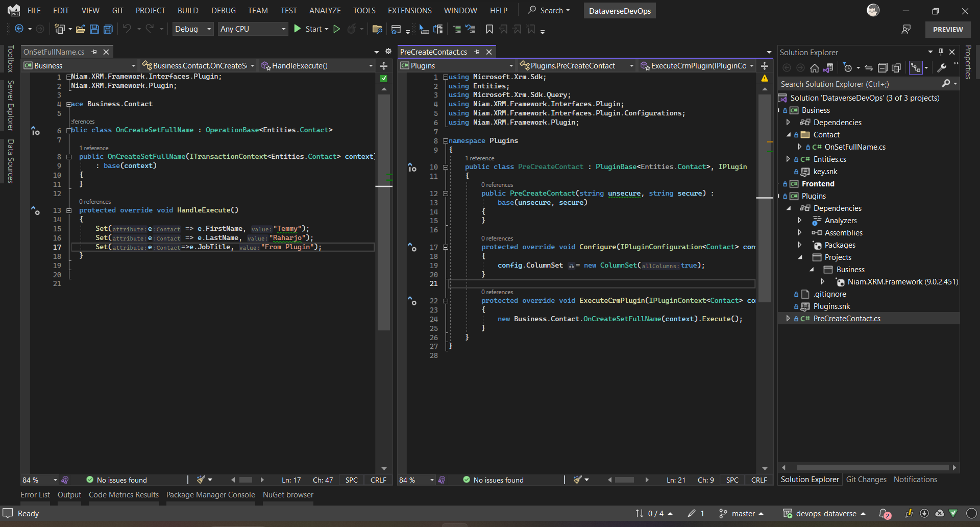Open the ANALYZE menu
Screen dimensions: 980x527
tap(325, 10)
